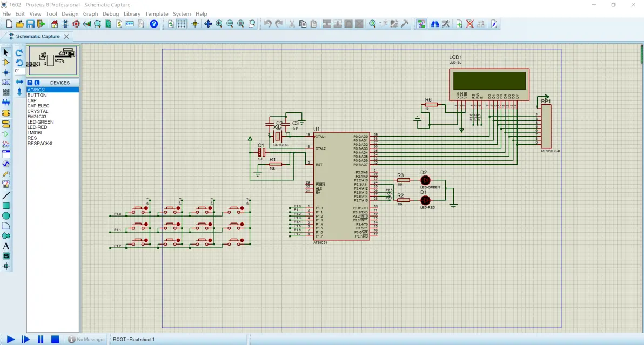Screen dimensions: 644x345
Task: Pause the simulation
Action: coord(40,339)
